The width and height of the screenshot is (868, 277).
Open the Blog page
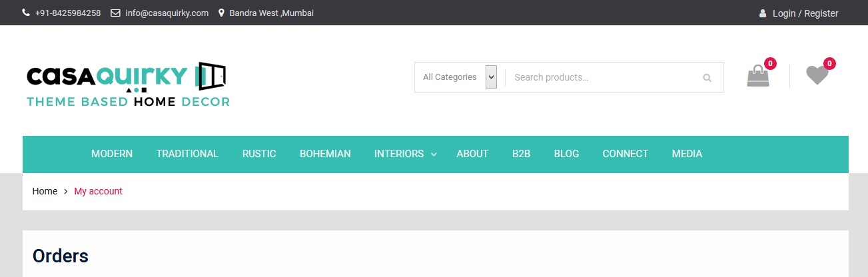566,154
